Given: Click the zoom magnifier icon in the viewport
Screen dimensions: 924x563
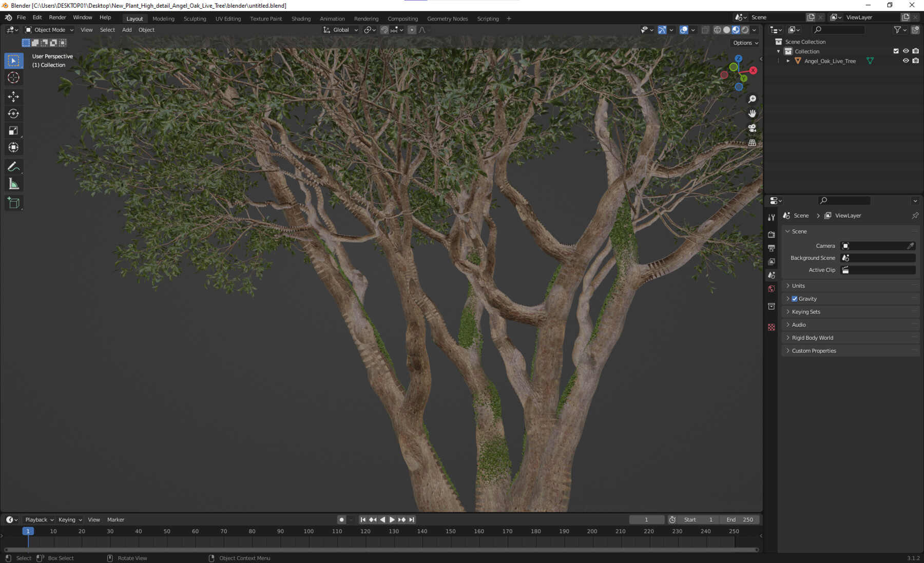Looking at the screenshot, I should click(752, 99).
